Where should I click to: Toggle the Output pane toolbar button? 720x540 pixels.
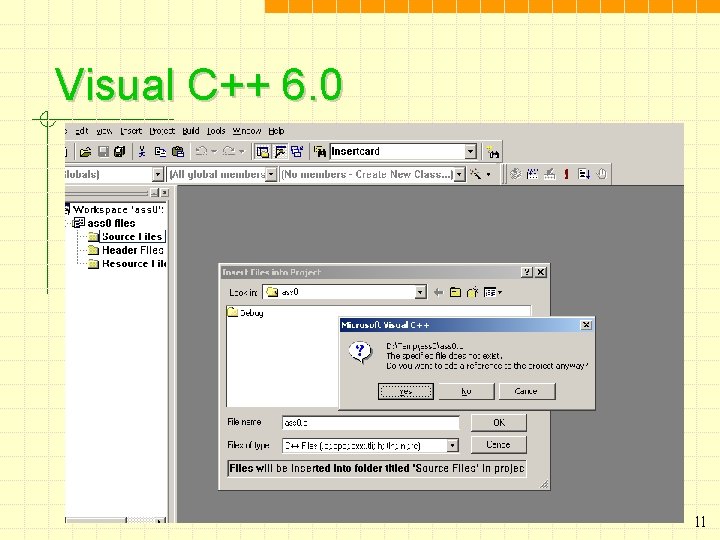pyautogui.click(x=280, y=152)
